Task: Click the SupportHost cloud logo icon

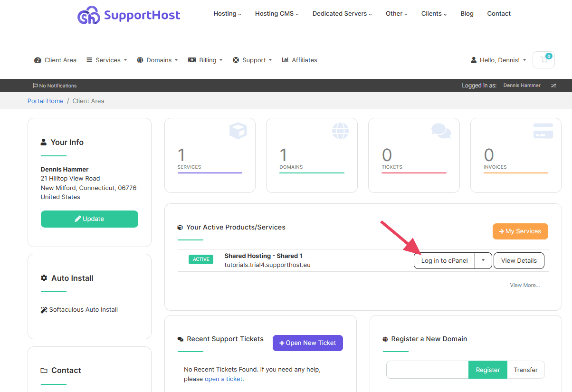Action: point(88,15)
